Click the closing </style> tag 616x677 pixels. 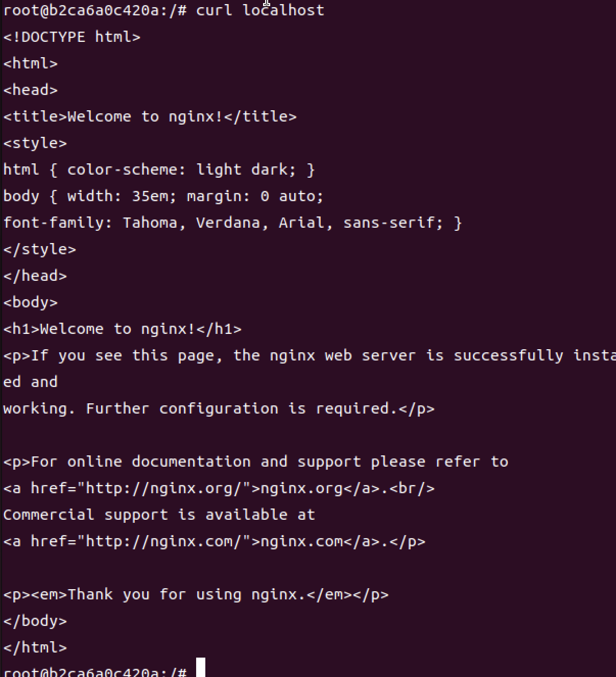(40, 250)
